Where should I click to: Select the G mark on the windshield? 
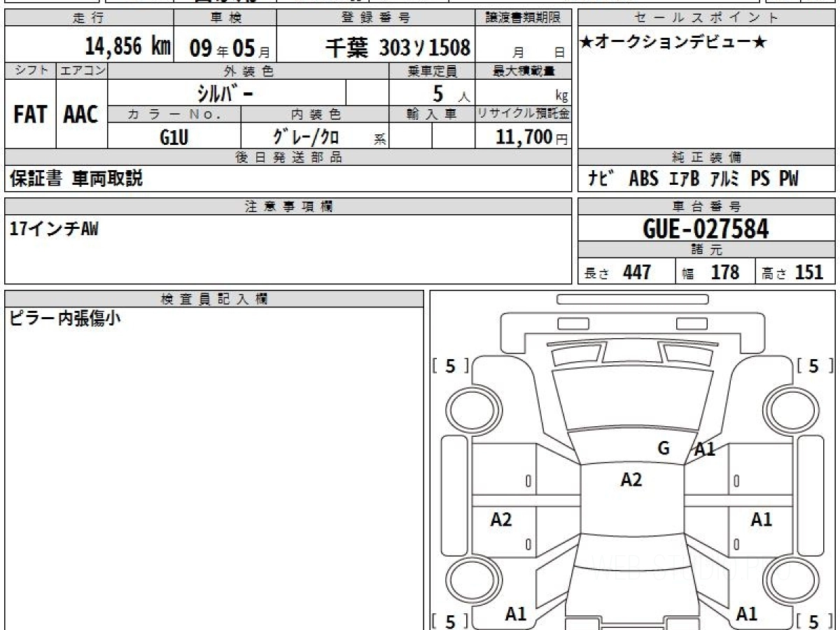pos(664,449)
